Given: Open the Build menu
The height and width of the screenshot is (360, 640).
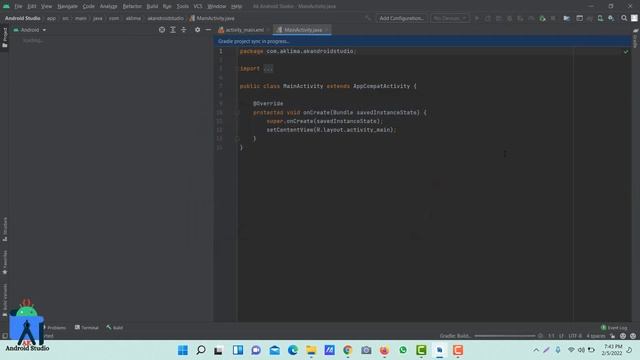Looking at the screenshot, I should pyautogui.click(x=152, y=6).
